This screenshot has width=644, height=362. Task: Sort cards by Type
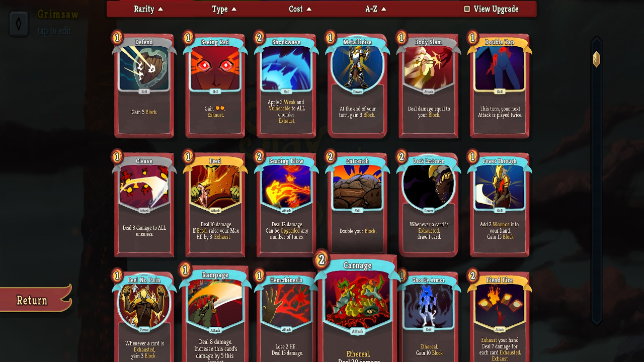tap(224, 9)
